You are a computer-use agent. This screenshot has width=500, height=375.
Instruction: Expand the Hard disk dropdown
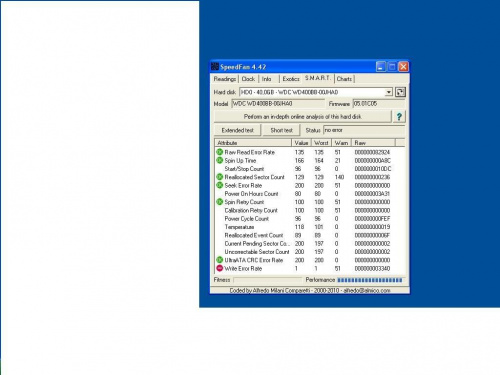pyautogui.click(x=389, y=92)
